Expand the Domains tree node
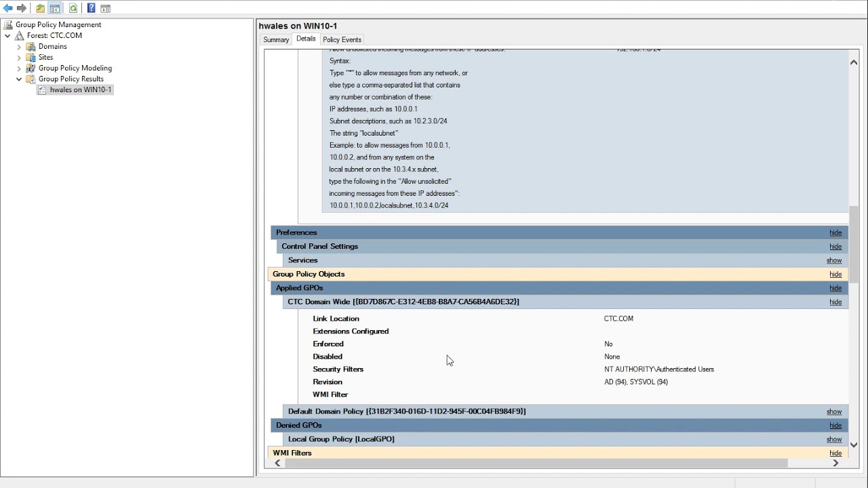Viewport: 868px width, 488px height. [19, 46]
